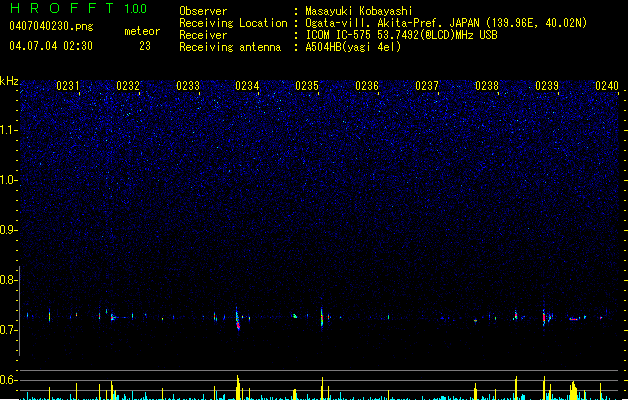
Task: Click the 1.0 kHz axis label
Action: 9,180
